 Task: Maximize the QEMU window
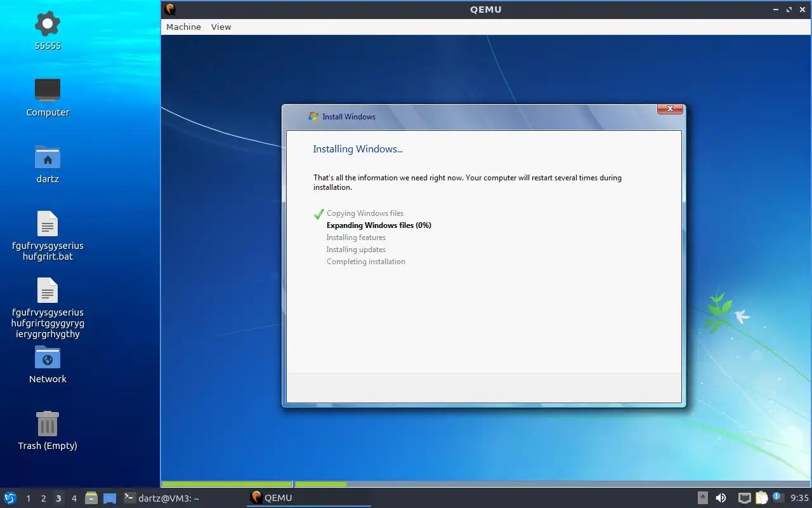tap(789, 10)
